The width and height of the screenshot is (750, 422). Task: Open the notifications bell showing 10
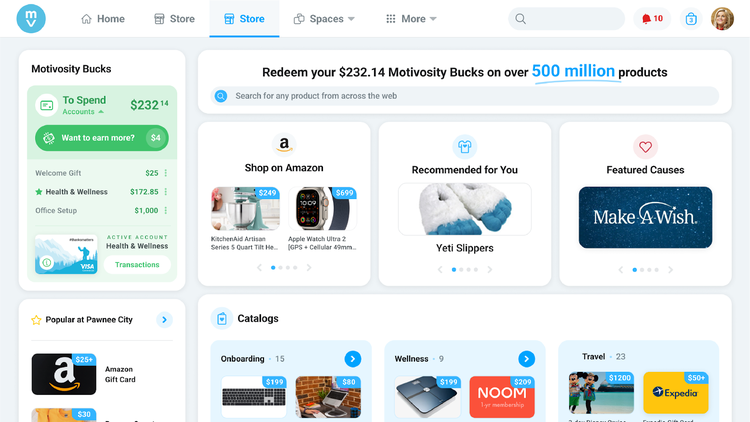tap(652, 19)
